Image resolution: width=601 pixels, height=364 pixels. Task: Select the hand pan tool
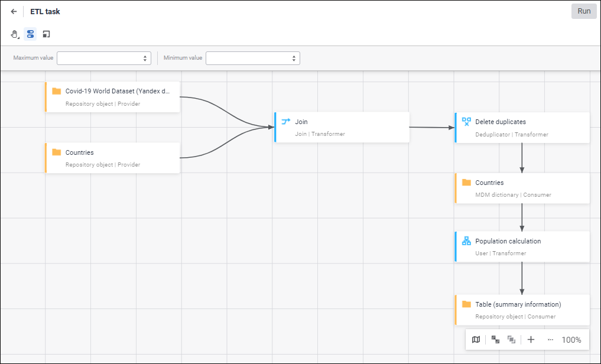15,34
